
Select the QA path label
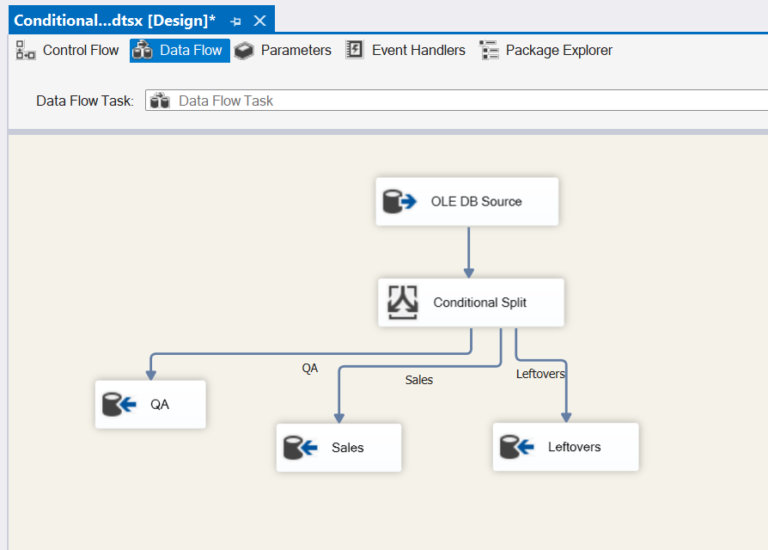coord(310,368)
